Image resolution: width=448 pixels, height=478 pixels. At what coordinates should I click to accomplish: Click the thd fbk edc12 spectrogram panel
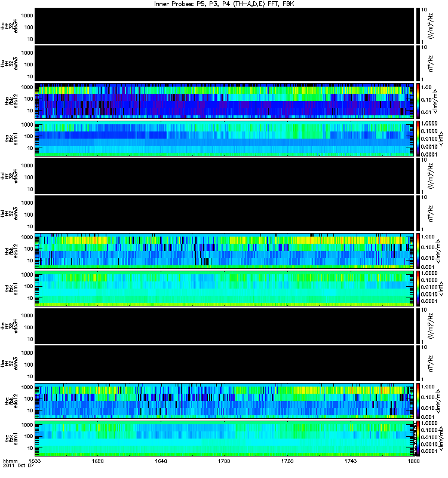225,251
